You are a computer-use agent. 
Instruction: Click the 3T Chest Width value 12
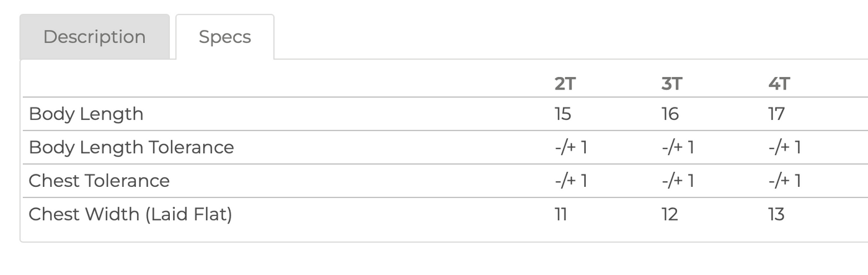[x=670, y=215]
